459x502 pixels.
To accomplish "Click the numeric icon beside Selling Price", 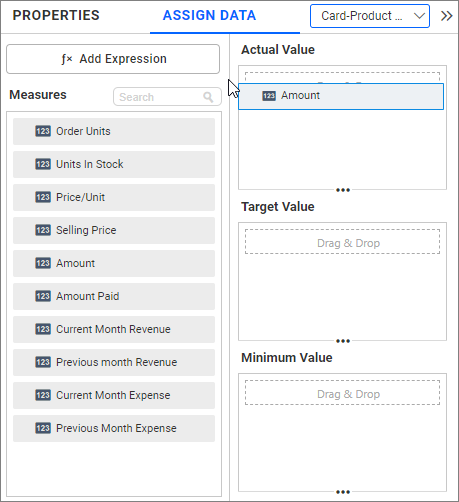I will click(x=43, y=230).
